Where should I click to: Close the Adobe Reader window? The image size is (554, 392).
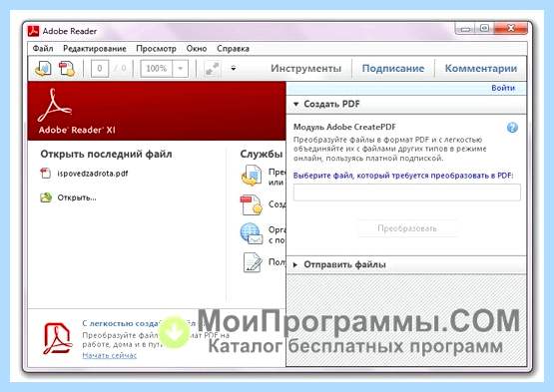coord(510,28)
